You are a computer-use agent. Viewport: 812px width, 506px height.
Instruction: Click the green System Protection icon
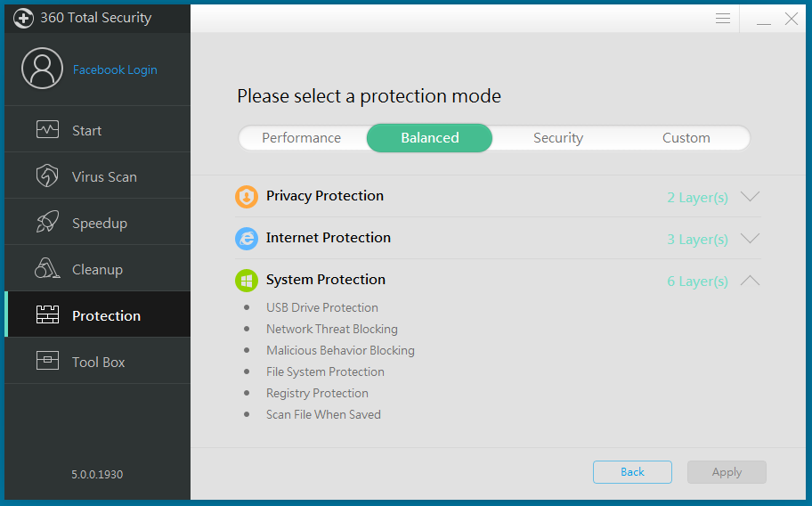pos(247,281)
